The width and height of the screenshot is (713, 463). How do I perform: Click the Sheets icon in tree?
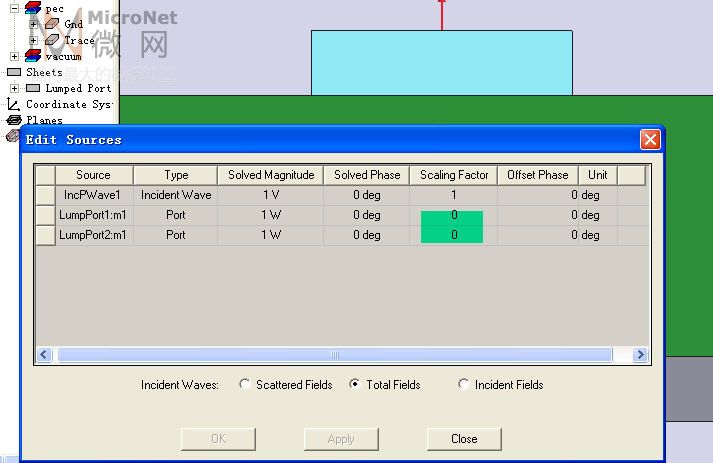[x=14, y=72]
